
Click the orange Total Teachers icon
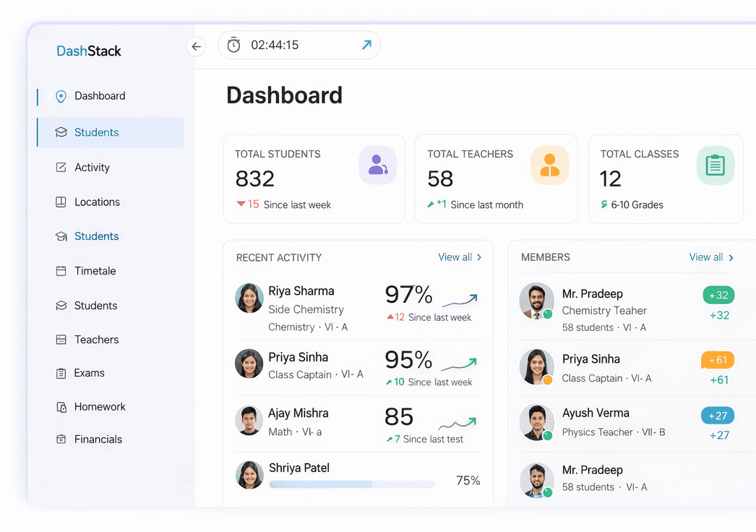[549, 165]
